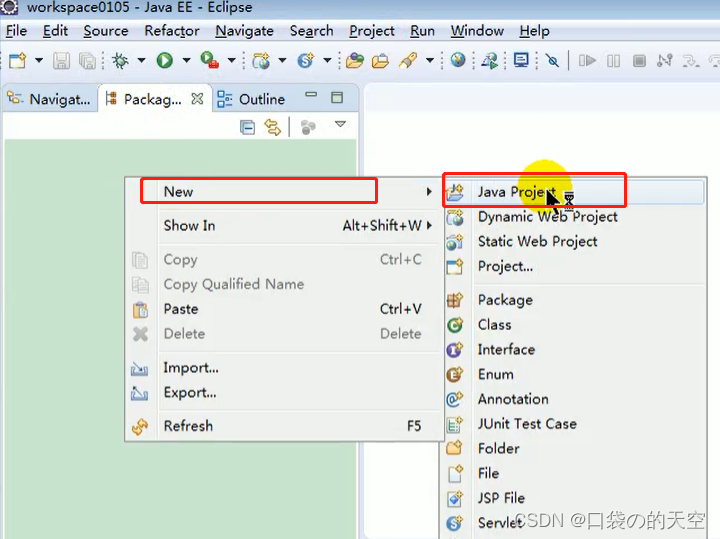Click the Open Web Browser globe icon
Viewport: 720px width, 539px height.
point(458,60)
